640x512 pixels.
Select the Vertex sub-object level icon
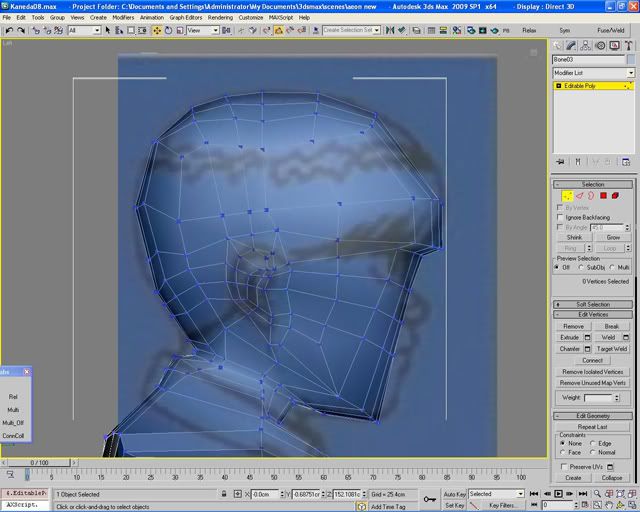point(567,196)
